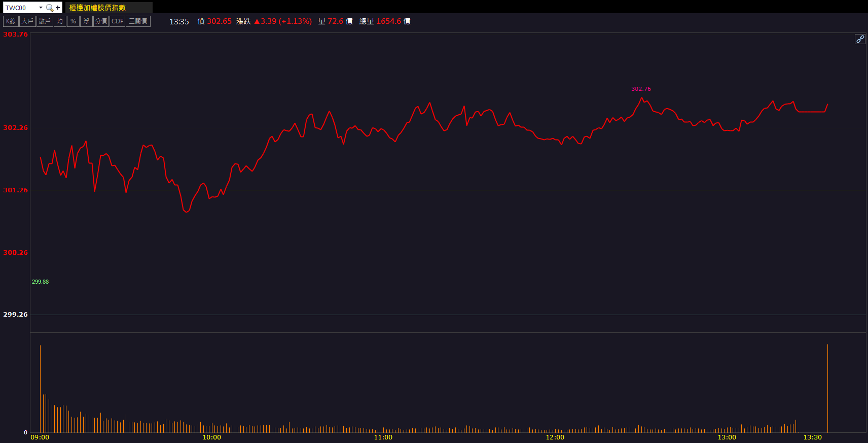Click inside the TWC00 symbol input field
This screenshot has height=443, width=868.
pos(20,8)
